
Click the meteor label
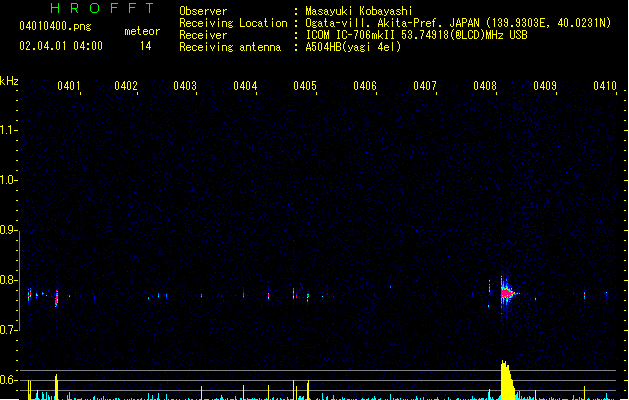(142, 31)
